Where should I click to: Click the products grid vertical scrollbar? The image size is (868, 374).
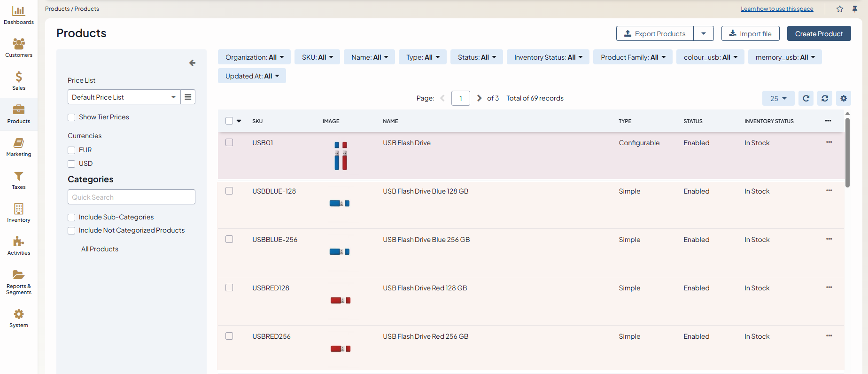[x=847, y=153]
